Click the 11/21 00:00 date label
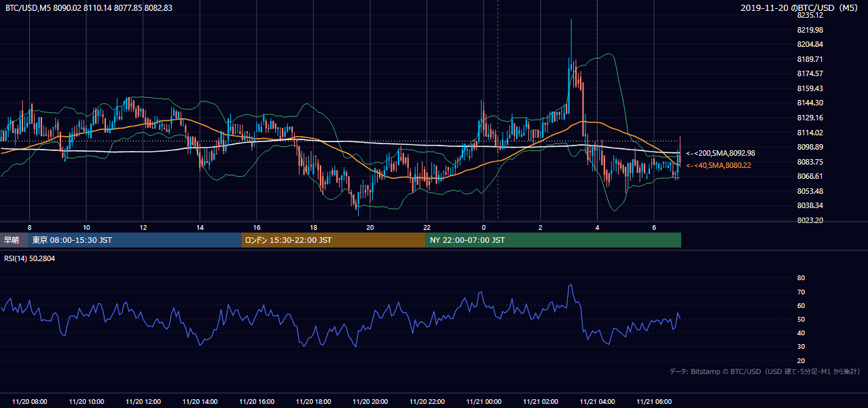 (x=484, y=402)
